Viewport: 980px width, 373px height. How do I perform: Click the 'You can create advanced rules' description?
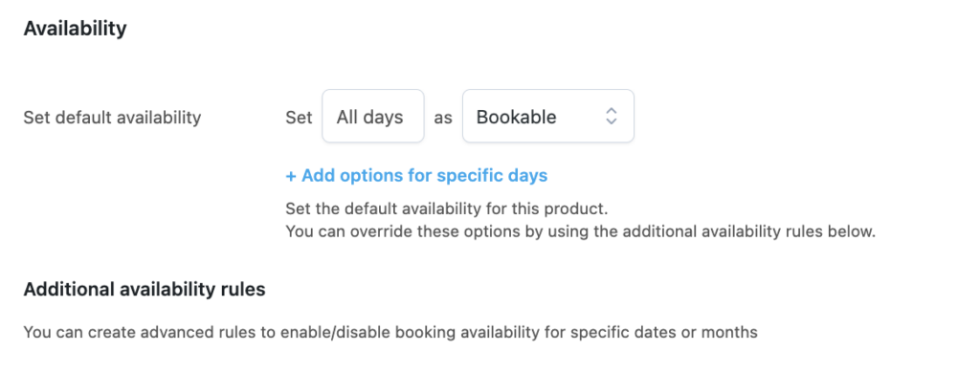coord(390,332)
